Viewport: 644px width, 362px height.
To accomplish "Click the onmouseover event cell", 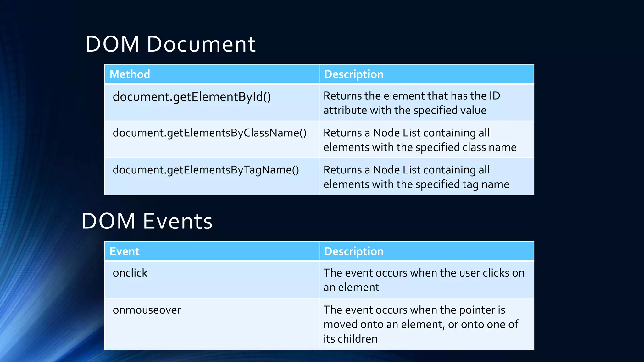I will tap(147, 310).
